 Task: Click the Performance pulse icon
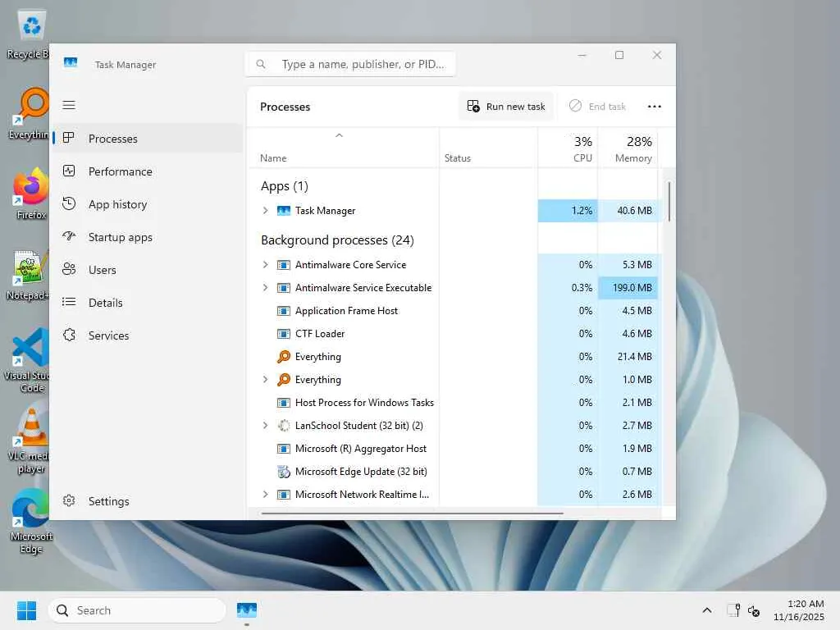click(69, 171)
